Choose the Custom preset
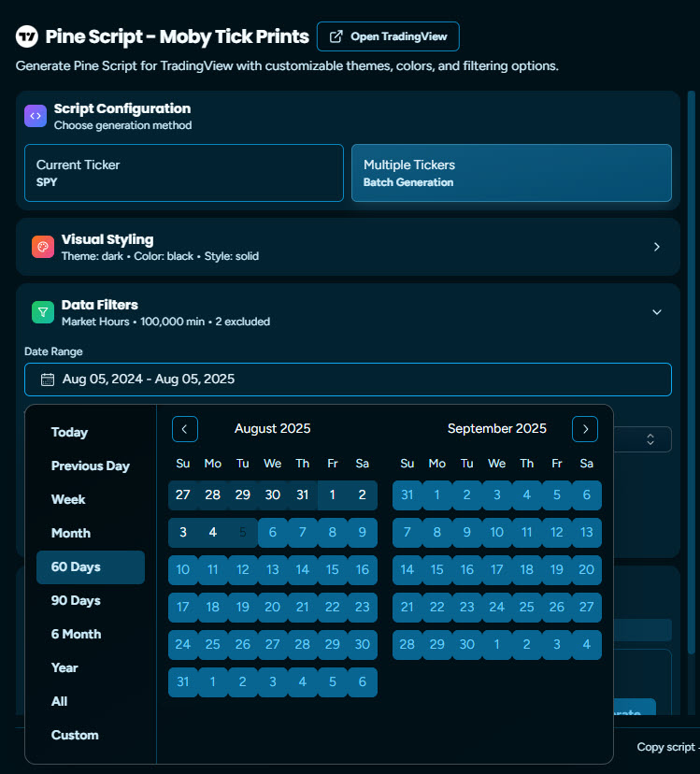Image resolution: width=700 pixels, height=774 pixels. [91, 735]
